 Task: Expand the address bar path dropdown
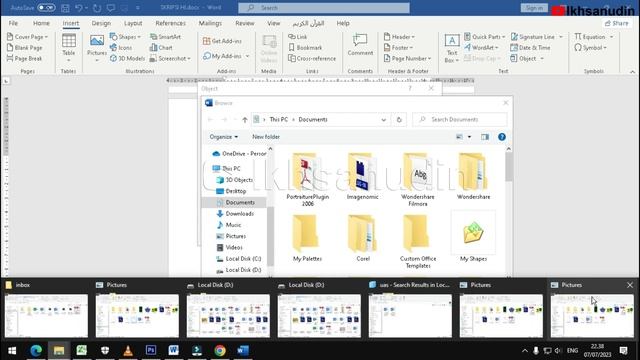pos(383,120)
